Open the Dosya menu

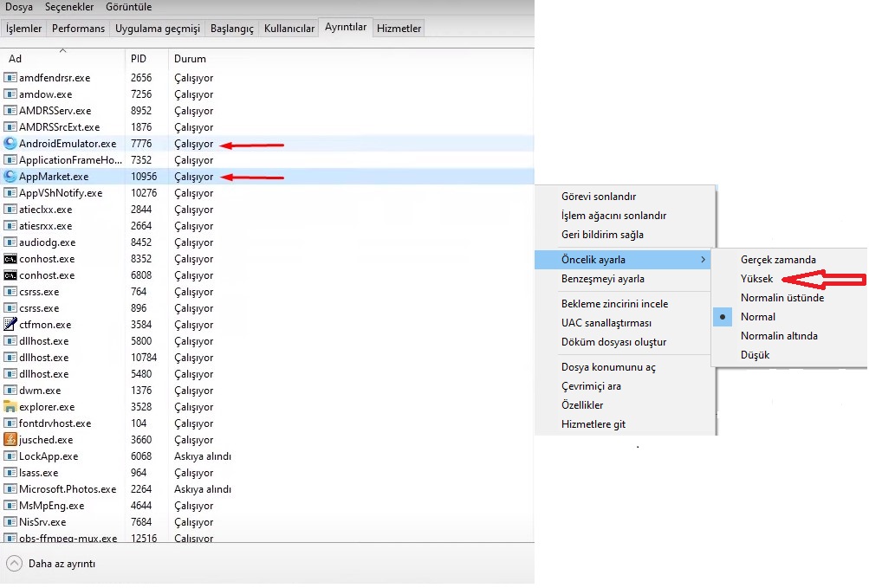coord(19,7)
